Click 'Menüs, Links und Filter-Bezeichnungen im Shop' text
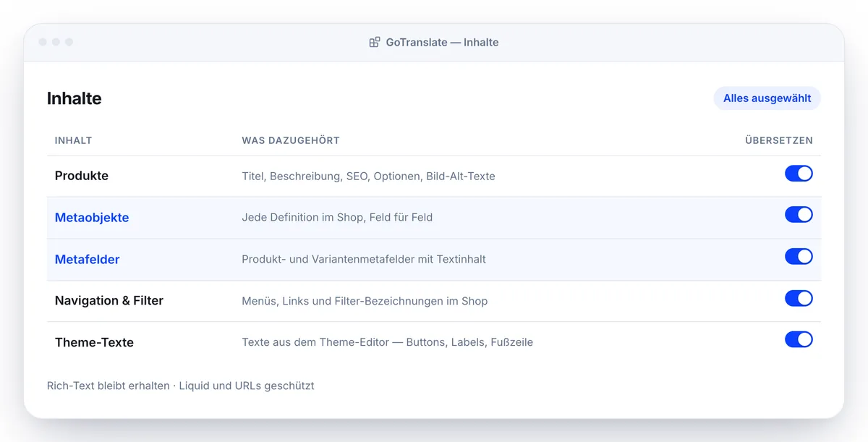 pos(365,301)
